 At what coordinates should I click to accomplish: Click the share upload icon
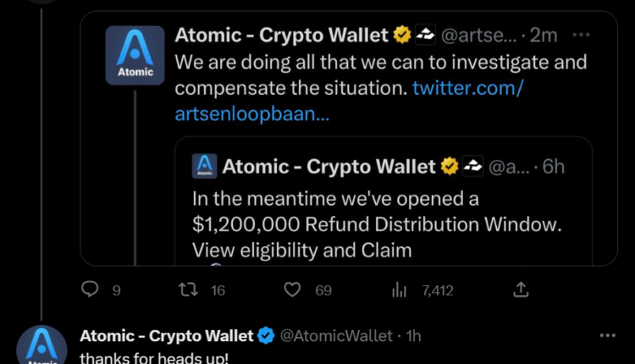click(521, 290)
